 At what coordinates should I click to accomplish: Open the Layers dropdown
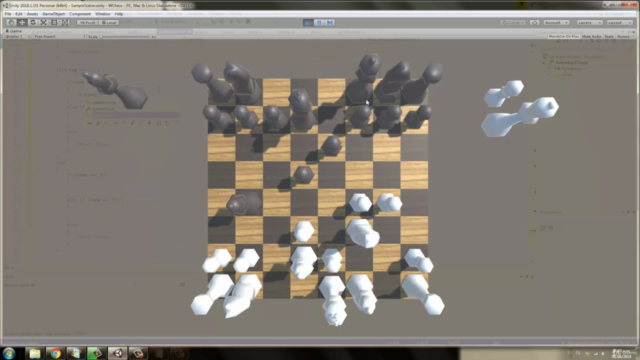(589, 22)
